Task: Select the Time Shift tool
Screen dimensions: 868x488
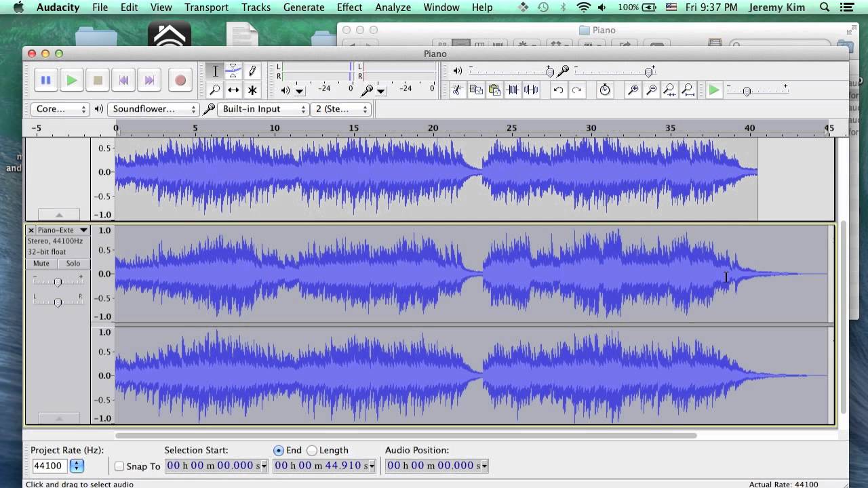Action: point(233,89)
